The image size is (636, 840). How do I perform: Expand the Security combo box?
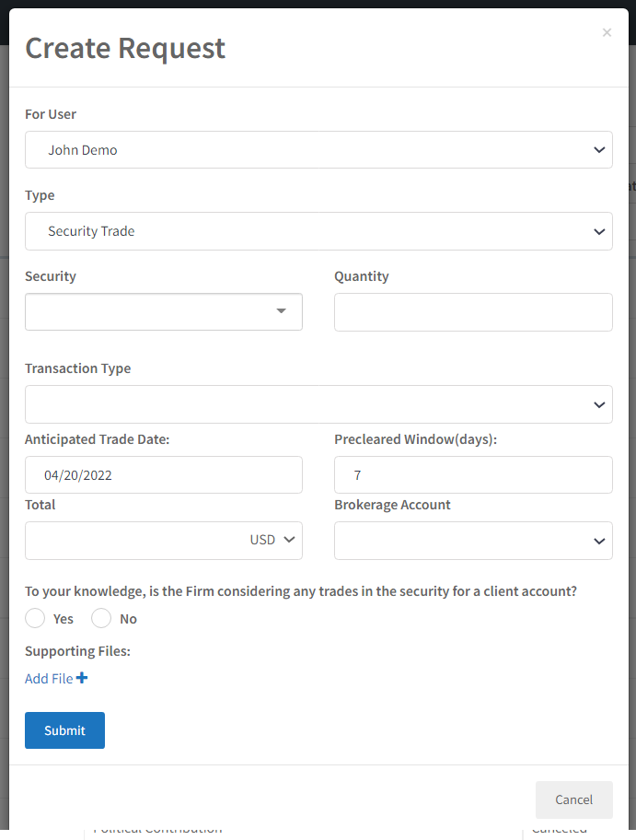pyautogui.click(x=164, y=312)
